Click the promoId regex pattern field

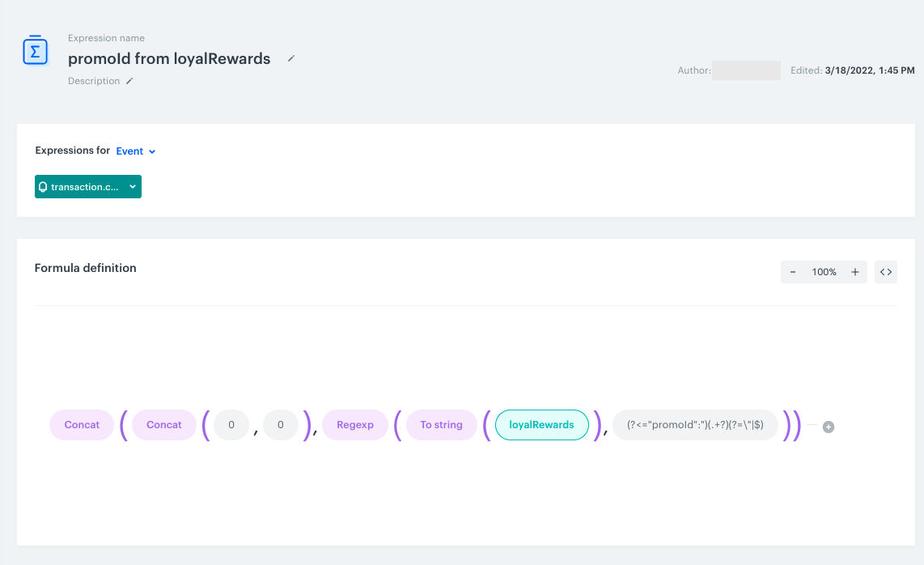point(694,424)
